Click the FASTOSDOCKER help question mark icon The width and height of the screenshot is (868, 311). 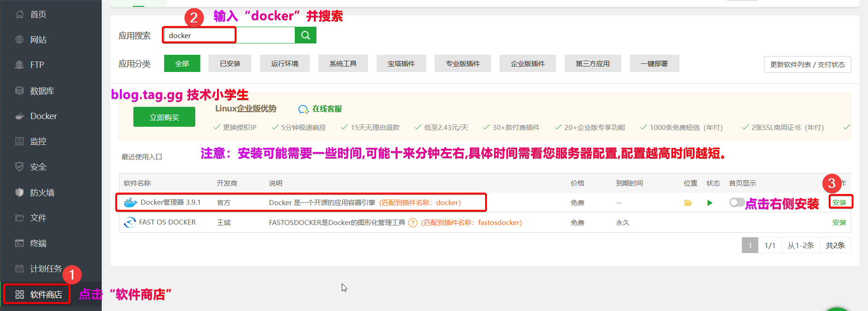coord(412,223)
